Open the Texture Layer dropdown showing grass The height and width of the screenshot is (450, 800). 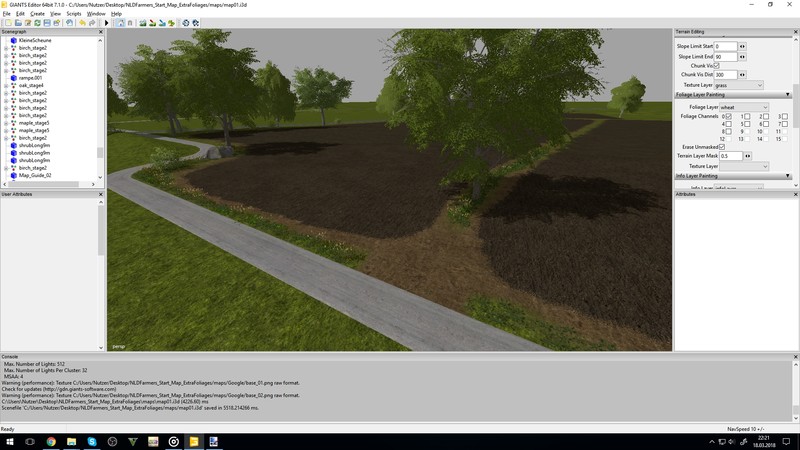tap(739, 85)
